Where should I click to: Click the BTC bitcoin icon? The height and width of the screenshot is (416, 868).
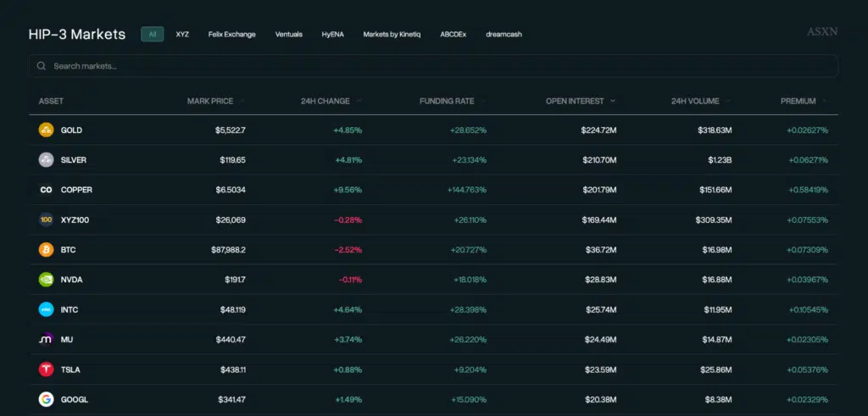click(46, 250)
